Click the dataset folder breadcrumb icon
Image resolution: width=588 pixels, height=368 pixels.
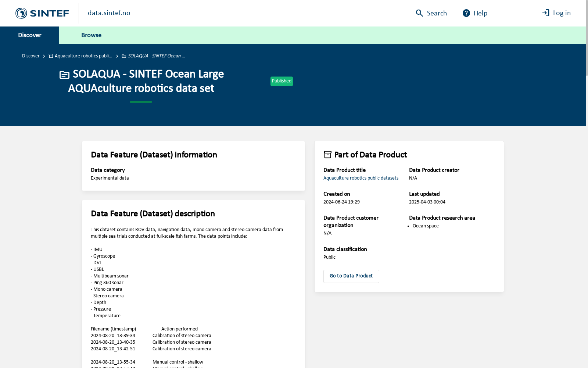coord(124,56)
